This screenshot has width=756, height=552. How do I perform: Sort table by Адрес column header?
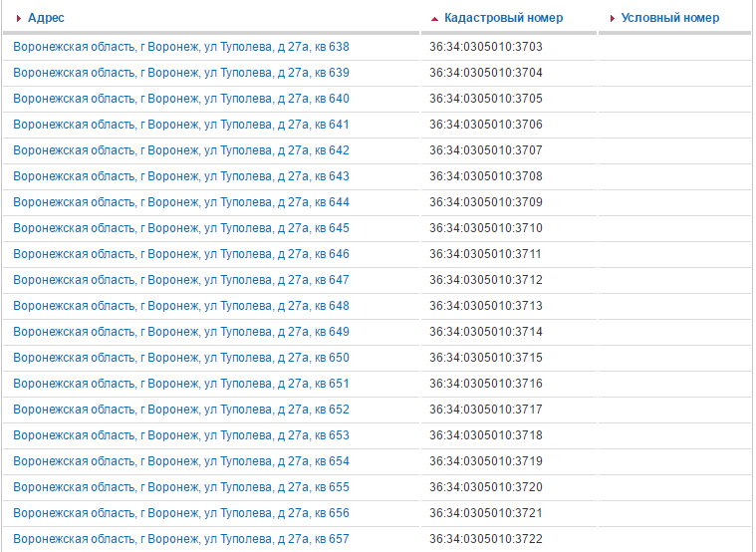click(x=46, y=18)
